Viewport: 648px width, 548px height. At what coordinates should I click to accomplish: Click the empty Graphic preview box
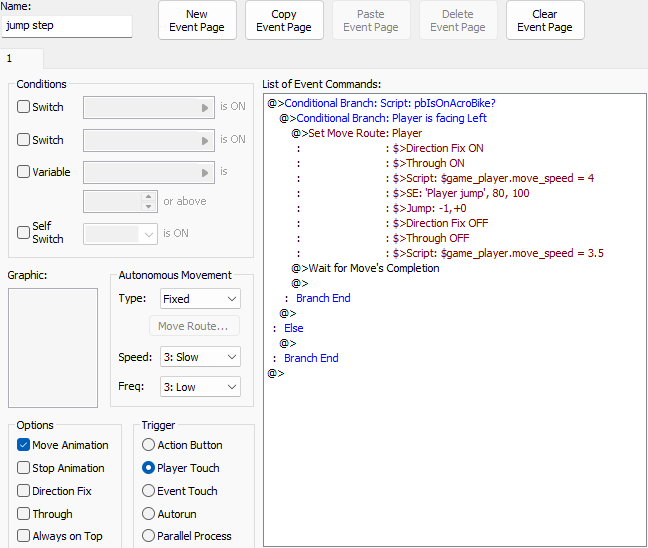(x=53, y=348)
